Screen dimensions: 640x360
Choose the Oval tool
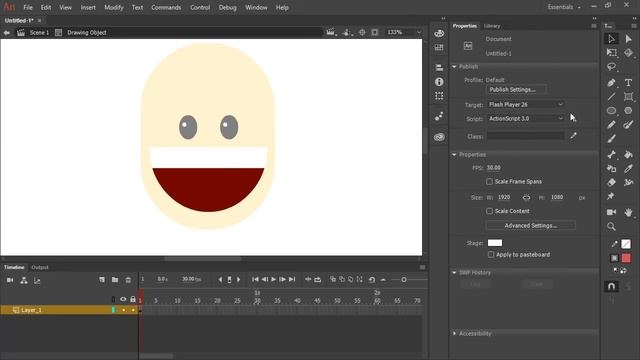611,111
